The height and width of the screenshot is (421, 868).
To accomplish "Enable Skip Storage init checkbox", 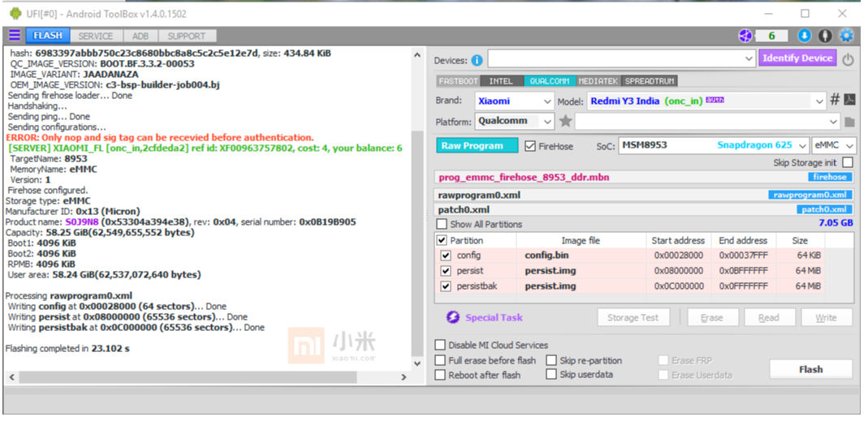I will coord(847,162).
